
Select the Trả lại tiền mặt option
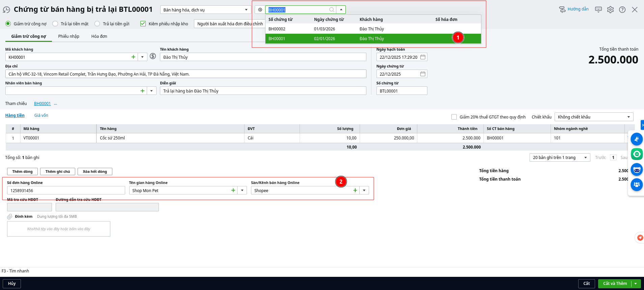[x=55, y=24]
